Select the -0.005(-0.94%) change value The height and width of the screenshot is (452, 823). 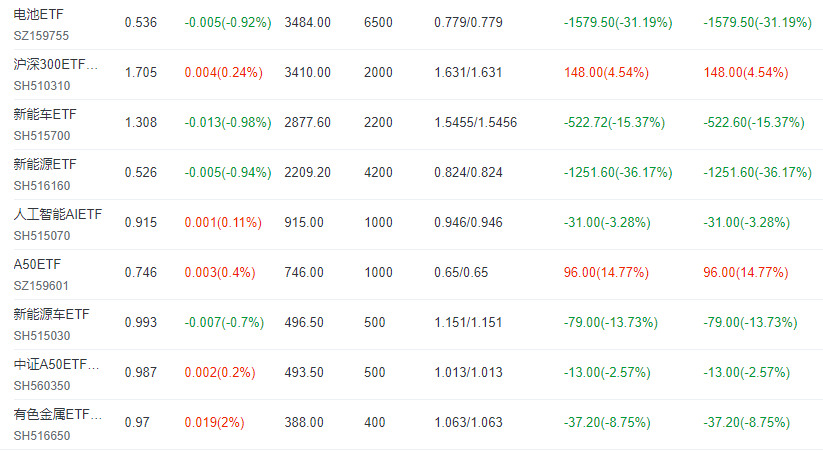coord(228,172)
